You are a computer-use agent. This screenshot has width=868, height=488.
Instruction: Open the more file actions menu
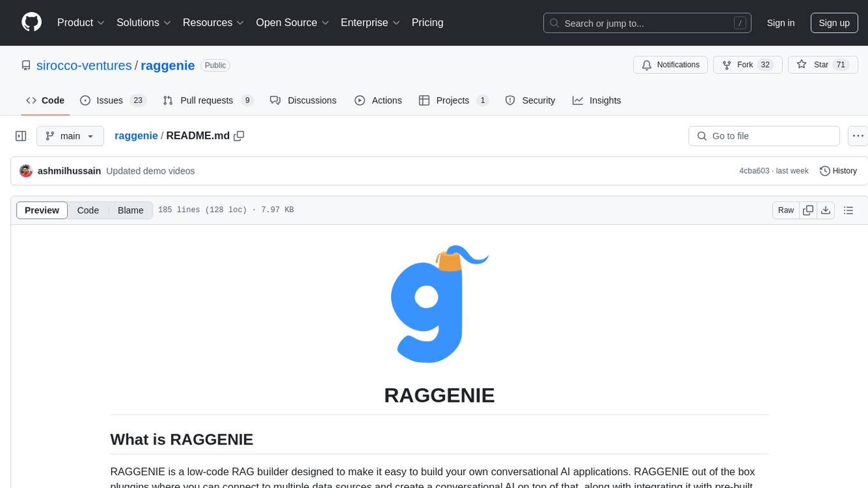(x=858, y=136)
